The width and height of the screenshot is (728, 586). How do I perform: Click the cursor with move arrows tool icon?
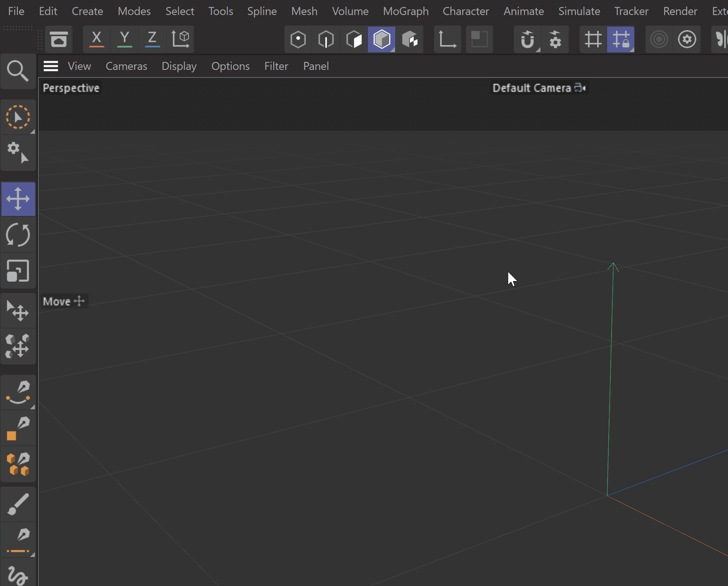pos(18,311)
